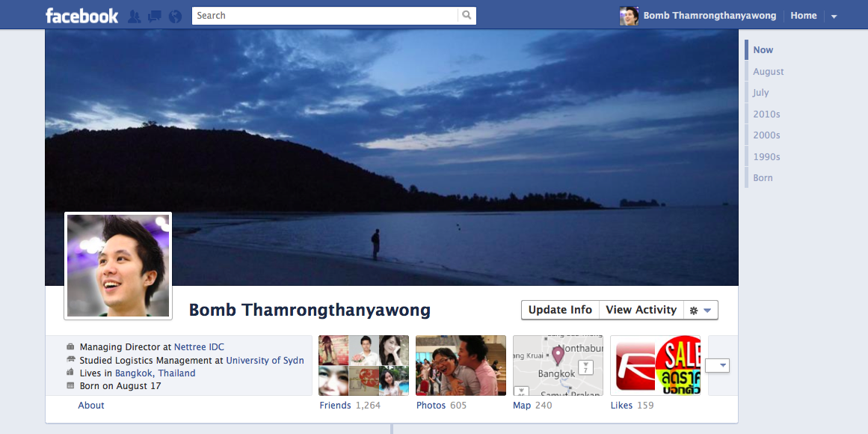Open the messages icon
868x434 pixels.
155,16
